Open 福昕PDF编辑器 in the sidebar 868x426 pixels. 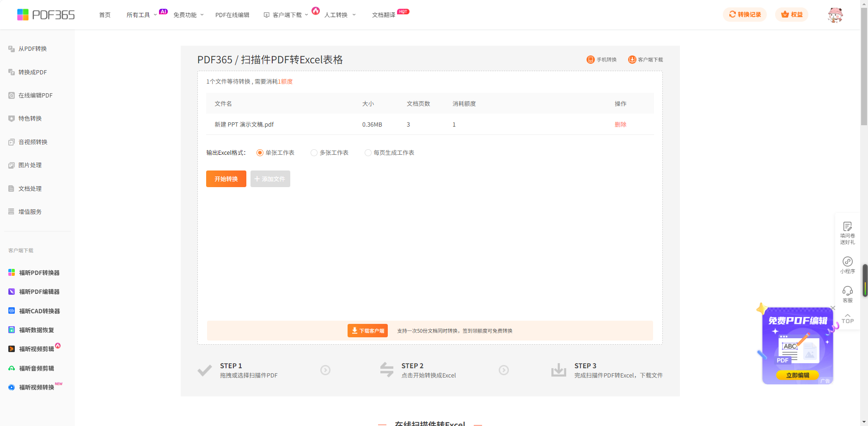39,292
